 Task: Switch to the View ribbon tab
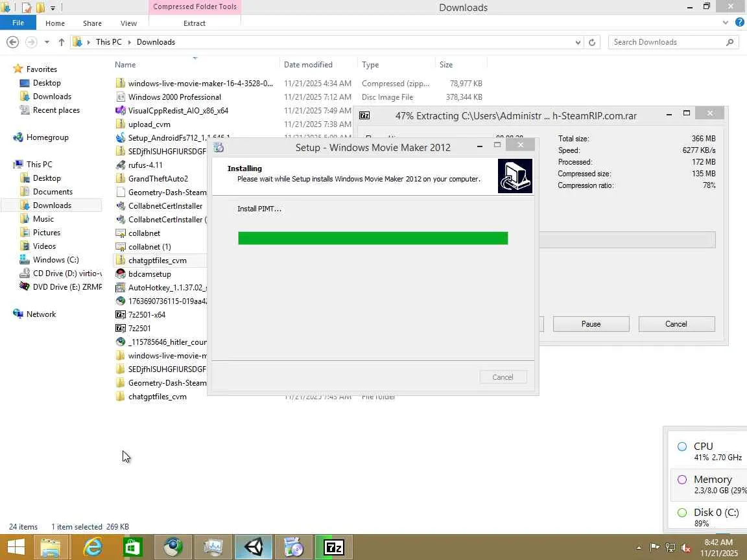pos(128,23)
